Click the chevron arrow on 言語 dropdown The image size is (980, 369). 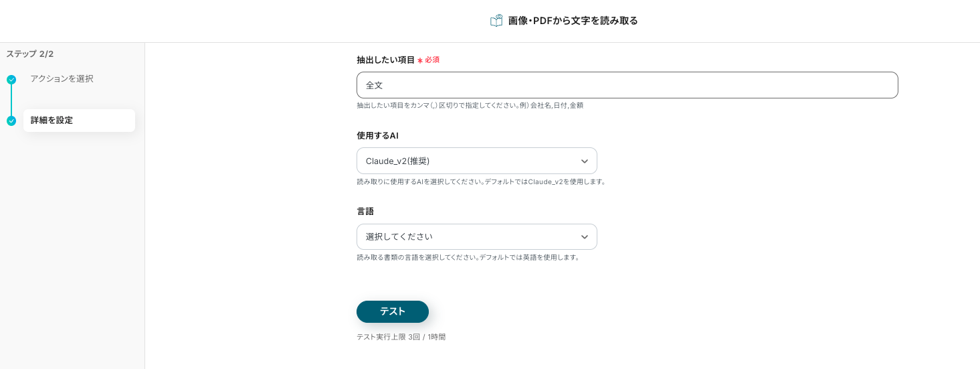coord(584,237)
